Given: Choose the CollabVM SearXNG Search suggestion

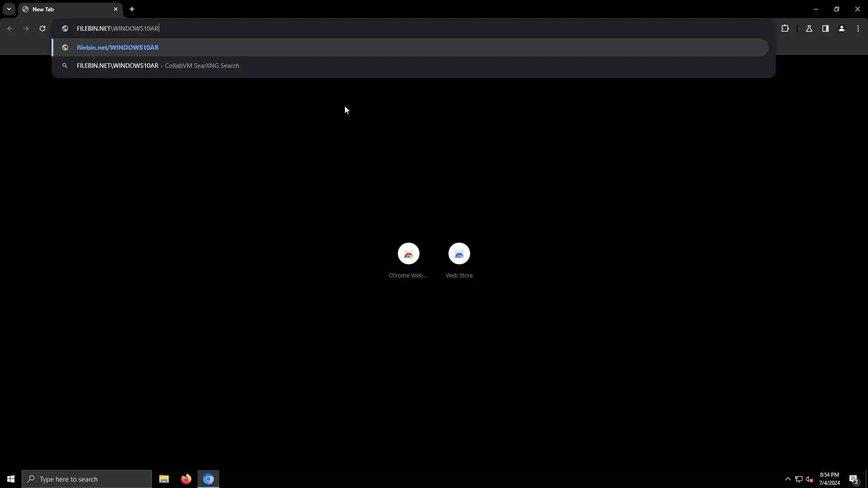Looking at the screenshot, I should pyautogui.click(x=158, y=66).
